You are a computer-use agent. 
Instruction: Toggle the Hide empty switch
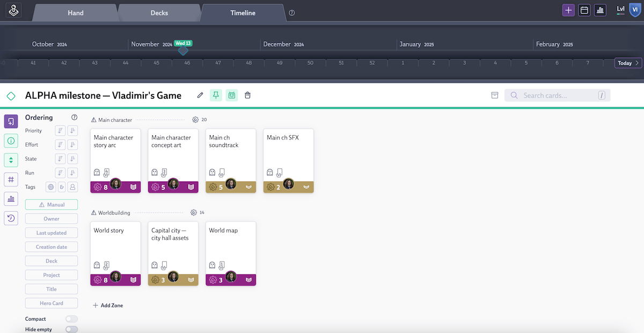point(71,329)
